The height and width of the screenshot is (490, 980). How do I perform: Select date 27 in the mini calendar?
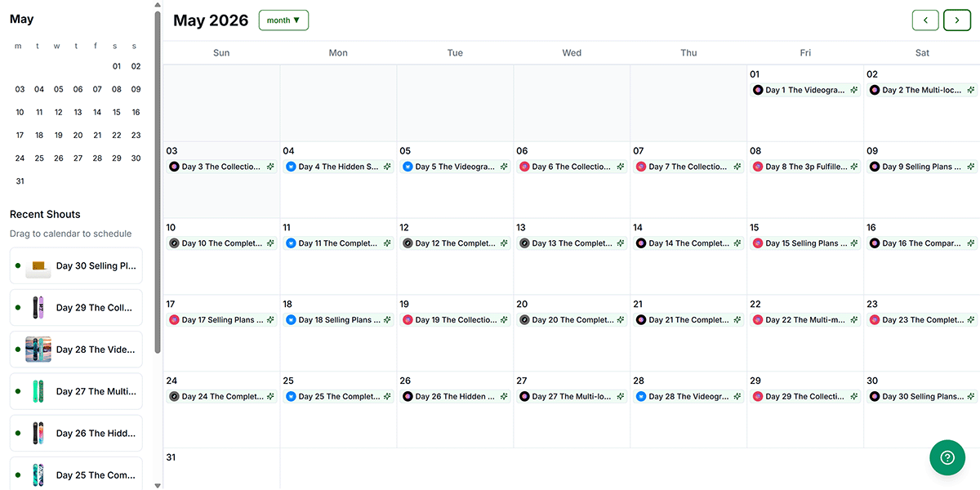coord(78,158)
